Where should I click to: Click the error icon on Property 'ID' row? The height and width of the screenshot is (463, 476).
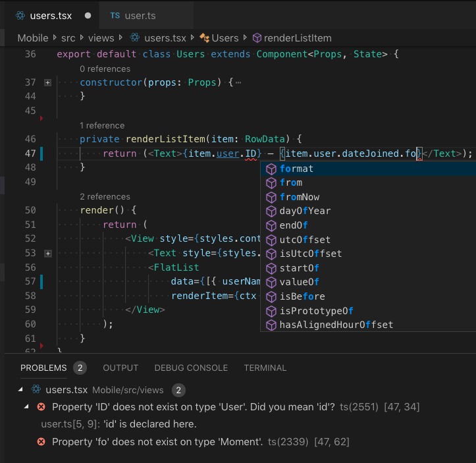coord(41,407)
